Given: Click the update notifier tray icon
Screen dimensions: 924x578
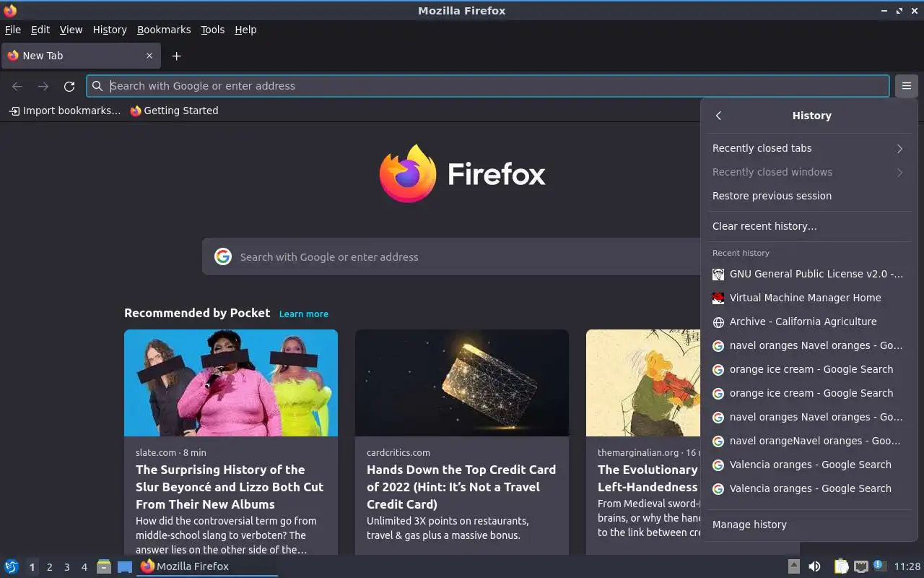Looking at the screenshot, I should click(879, 566).
